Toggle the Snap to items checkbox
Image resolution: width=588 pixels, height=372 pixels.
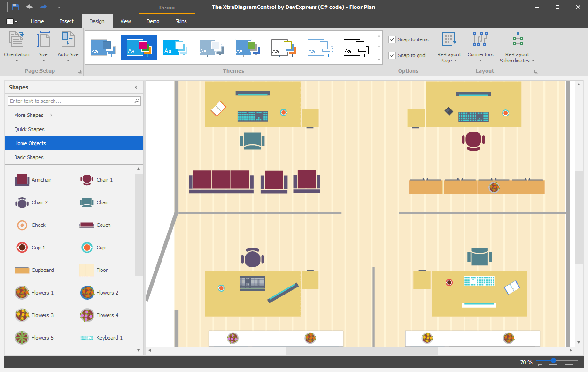coord(392,39)
